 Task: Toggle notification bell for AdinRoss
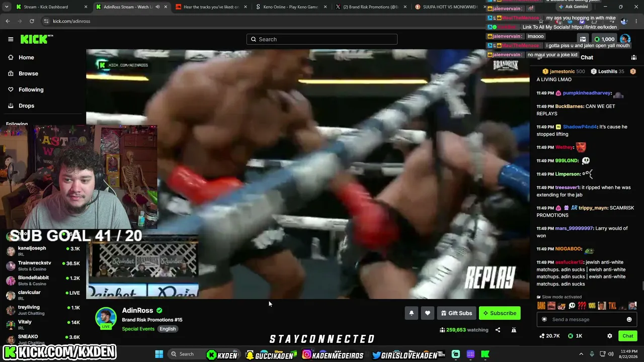(x=412, y=313)
